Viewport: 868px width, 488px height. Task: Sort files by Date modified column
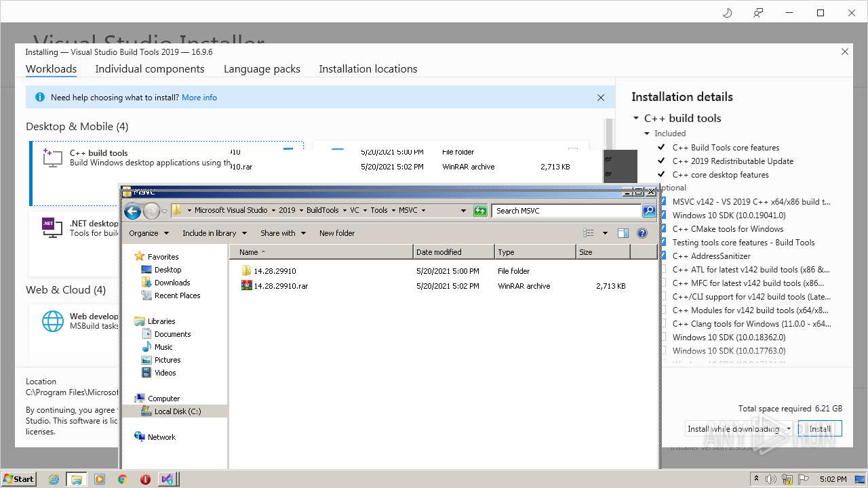click(454, 252)
